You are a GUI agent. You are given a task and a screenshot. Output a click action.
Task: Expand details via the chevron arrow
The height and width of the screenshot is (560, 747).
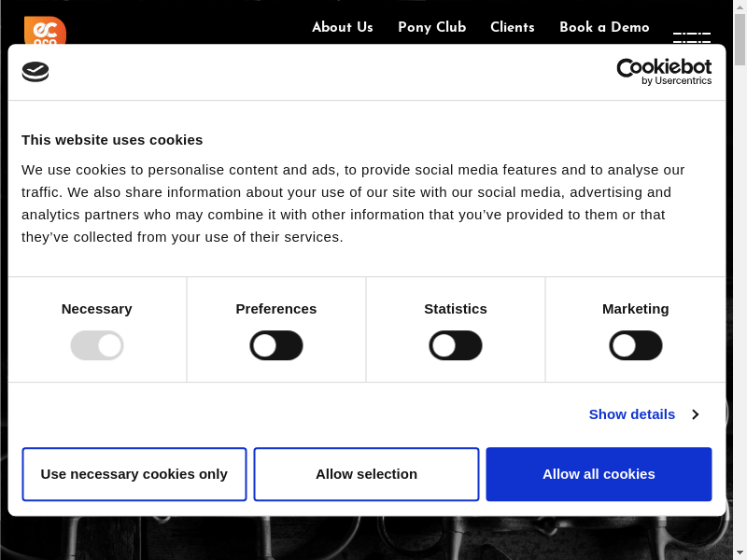tap(695, 414)
